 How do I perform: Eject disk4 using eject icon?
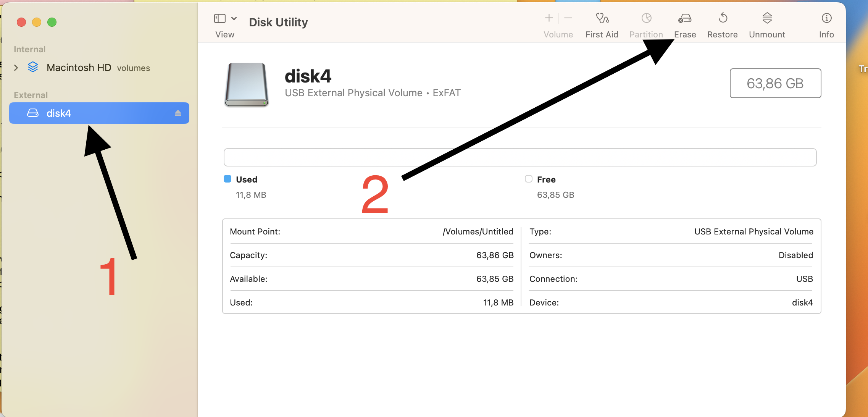coord(178,113)
